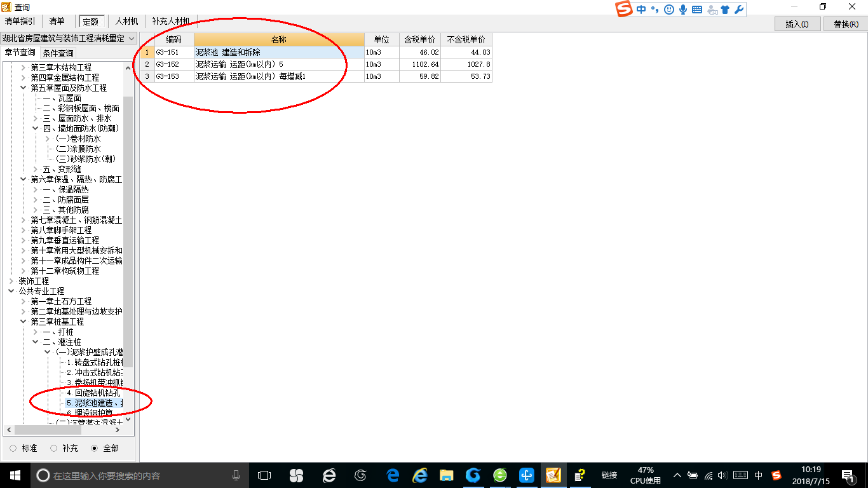The width and height of the screenshot is (868, 488).
Task: Toggle Sogou Chinese/English mode indicator 中
Action: pos(641,10)
